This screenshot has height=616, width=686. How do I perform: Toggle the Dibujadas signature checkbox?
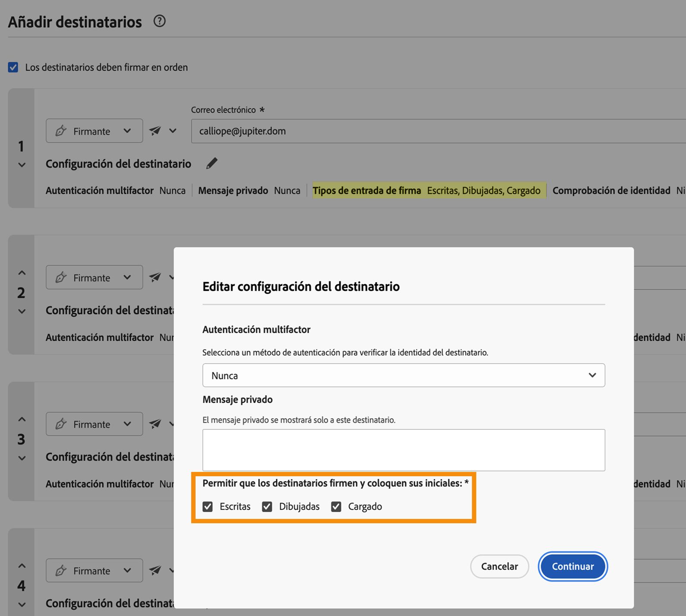pyautogui.click(x=267, y=506)
